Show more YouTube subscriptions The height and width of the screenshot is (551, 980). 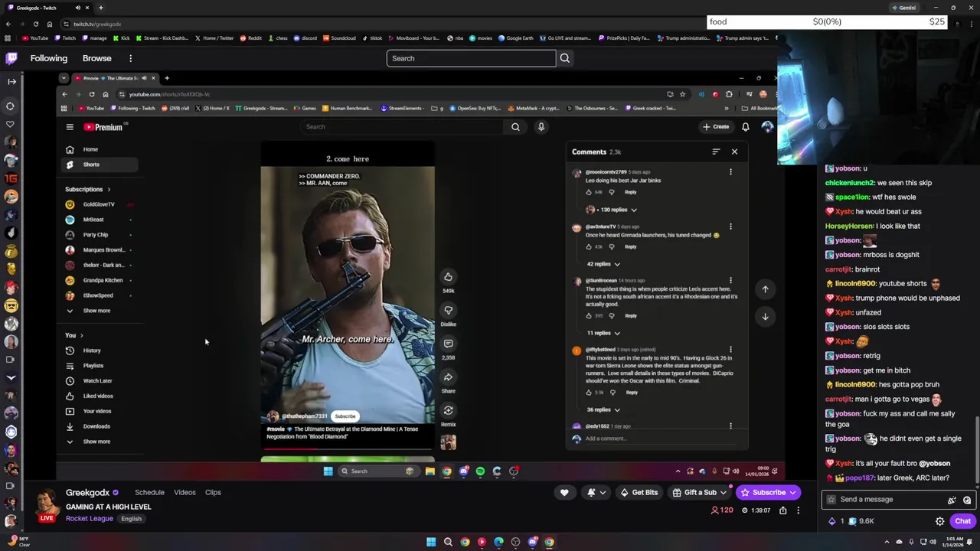pyautogui.click(x=97, y=311)
